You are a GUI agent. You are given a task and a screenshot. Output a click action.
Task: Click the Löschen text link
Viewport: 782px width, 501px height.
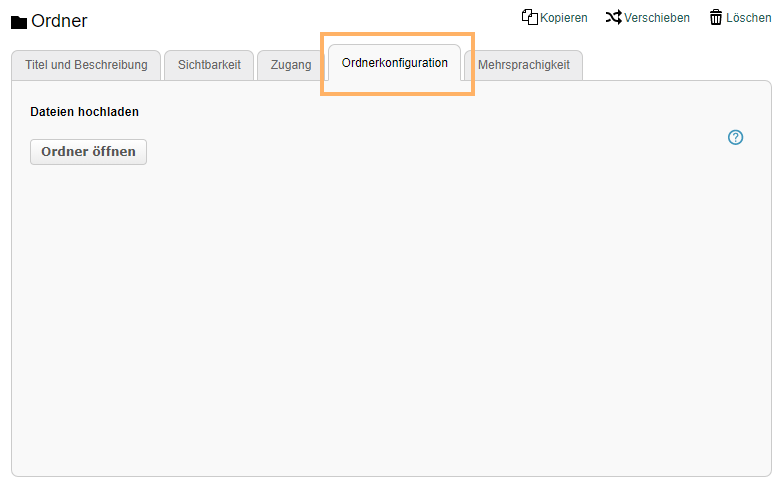[748, 18]
